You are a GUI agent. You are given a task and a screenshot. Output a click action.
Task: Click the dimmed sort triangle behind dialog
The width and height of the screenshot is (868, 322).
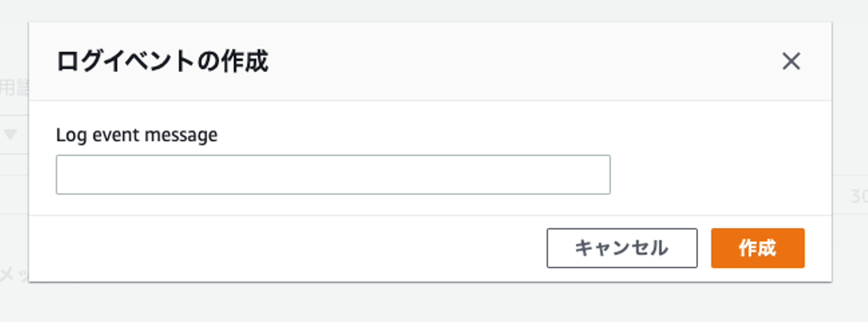(x=10, y=135)
